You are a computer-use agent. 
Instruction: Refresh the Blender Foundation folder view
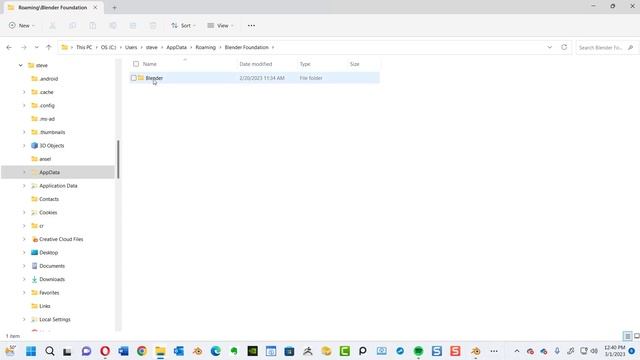pos(564,47)
